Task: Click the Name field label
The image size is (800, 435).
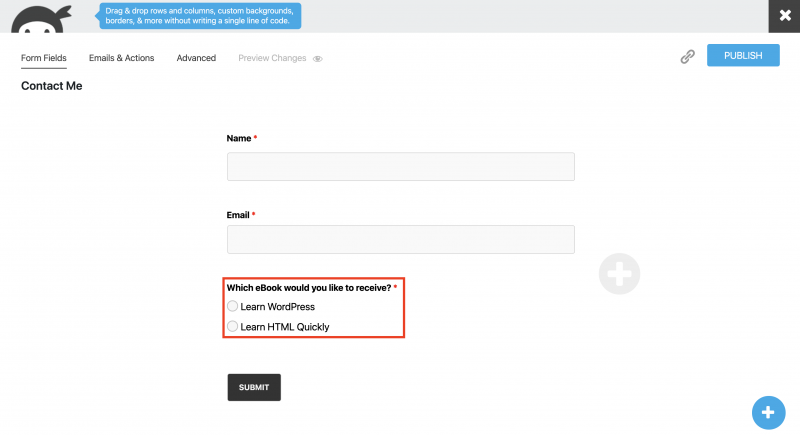Action: pyautogui.click(x=239, y=138)
